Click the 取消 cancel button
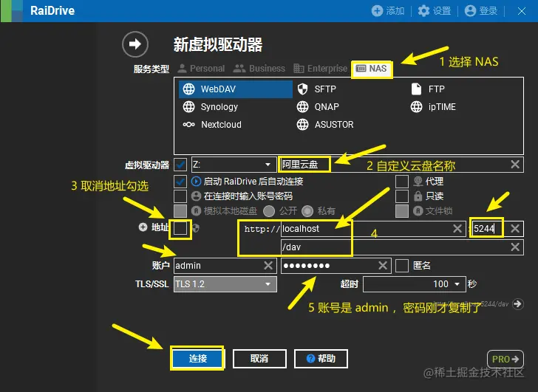Screen dimensions: 538x392 pos(259,359)
